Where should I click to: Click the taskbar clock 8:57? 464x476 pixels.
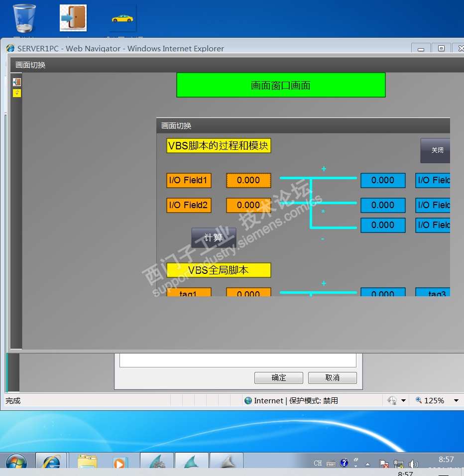click(446, 459)
